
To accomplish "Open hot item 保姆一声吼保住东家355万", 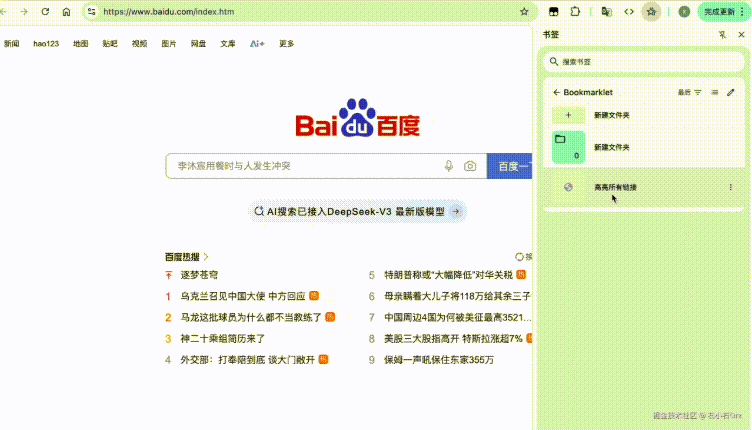I will [439, 360].
